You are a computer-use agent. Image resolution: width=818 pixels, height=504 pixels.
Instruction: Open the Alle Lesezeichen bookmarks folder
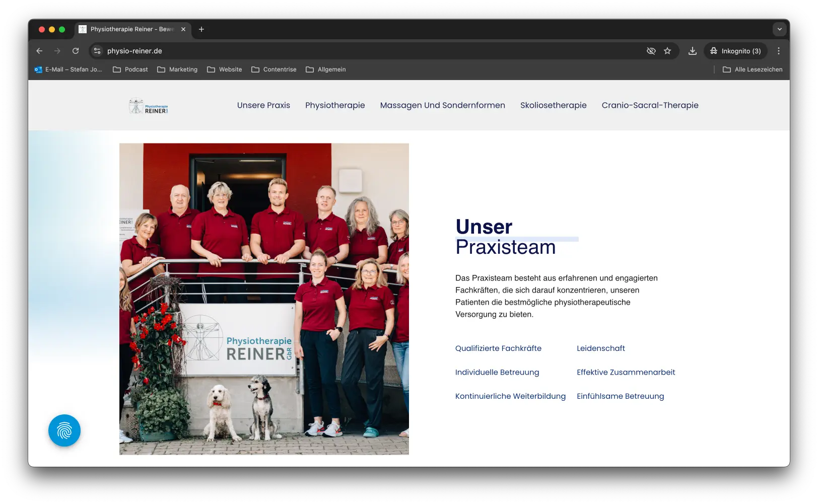click(x=753, y=69)
